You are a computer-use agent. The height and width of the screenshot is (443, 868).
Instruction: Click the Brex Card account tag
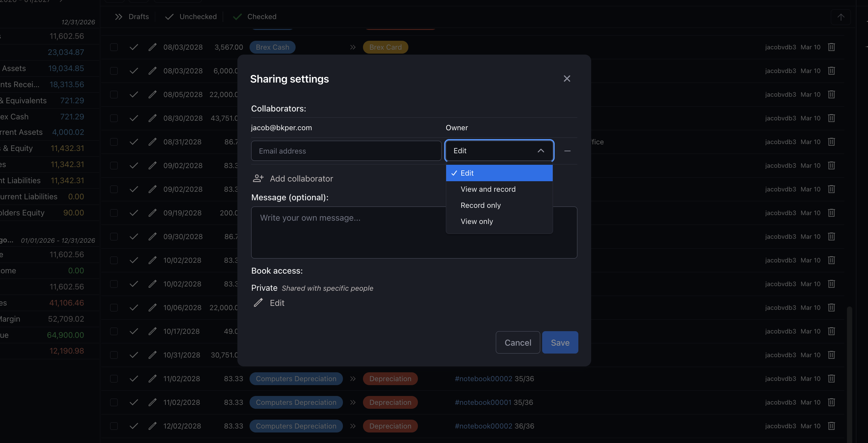click(385, 47)
